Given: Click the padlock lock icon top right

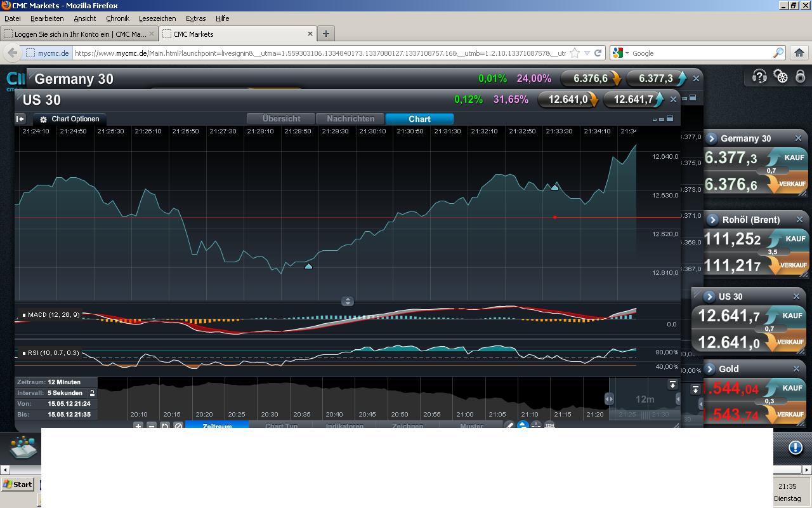Looking at the screenshot, I should pos(801,76).
